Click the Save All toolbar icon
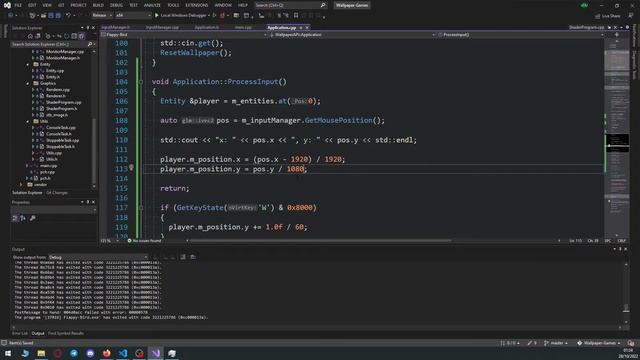This screenshot has height=360, width=640. 58,16
